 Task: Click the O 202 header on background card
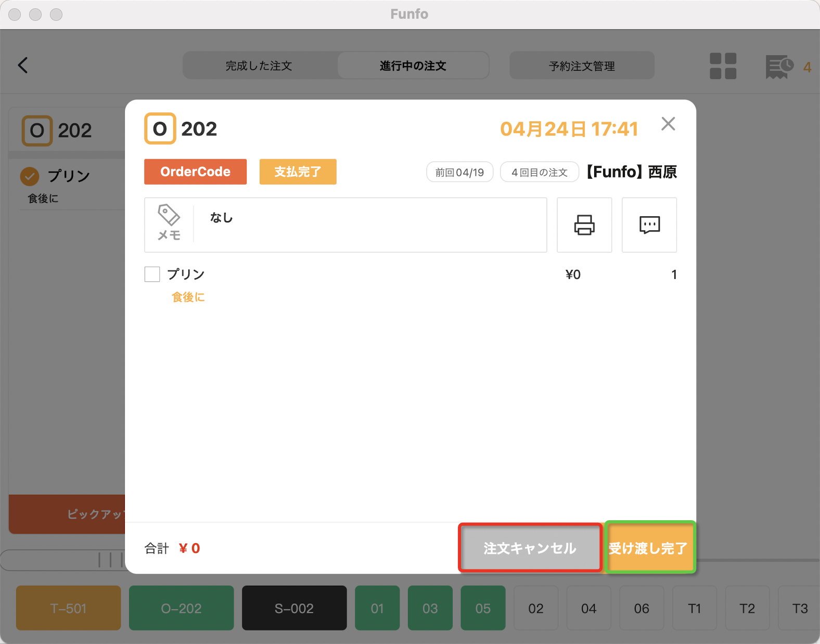tap(57, 131)
